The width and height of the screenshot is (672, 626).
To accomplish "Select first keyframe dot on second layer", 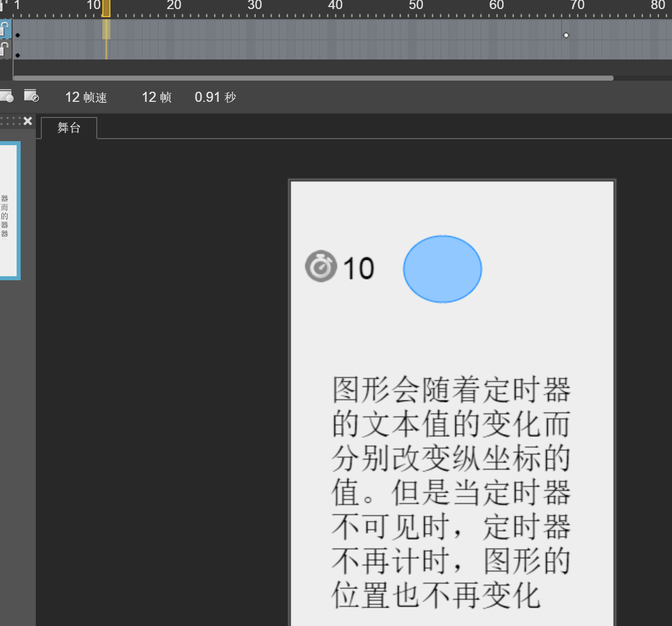I will click(18, 55).
